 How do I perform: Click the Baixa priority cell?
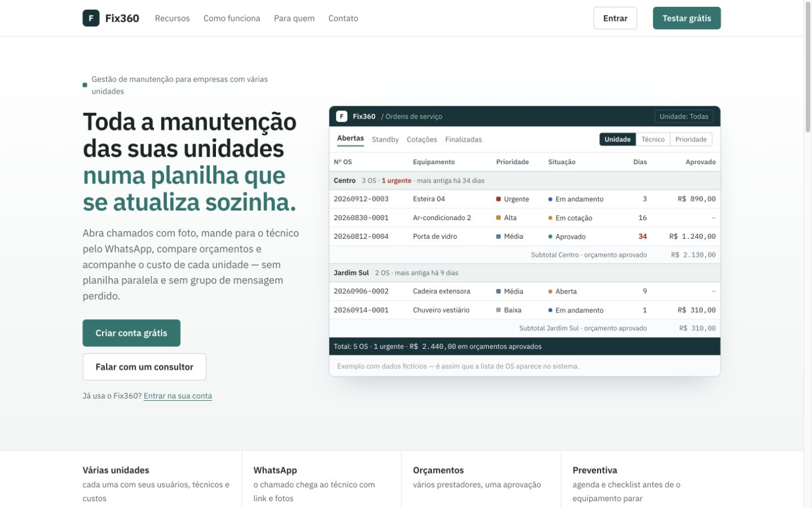point(509,310)
